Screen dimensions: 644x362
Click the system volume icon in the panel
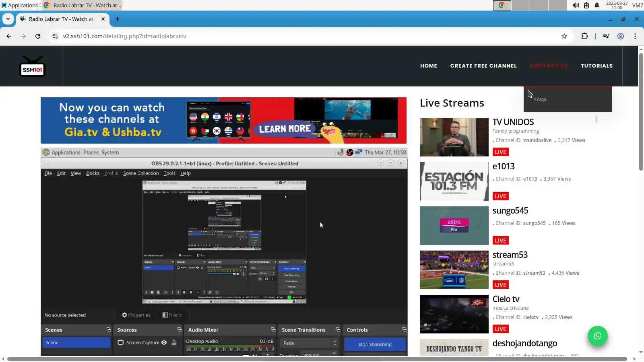(576, 5)
